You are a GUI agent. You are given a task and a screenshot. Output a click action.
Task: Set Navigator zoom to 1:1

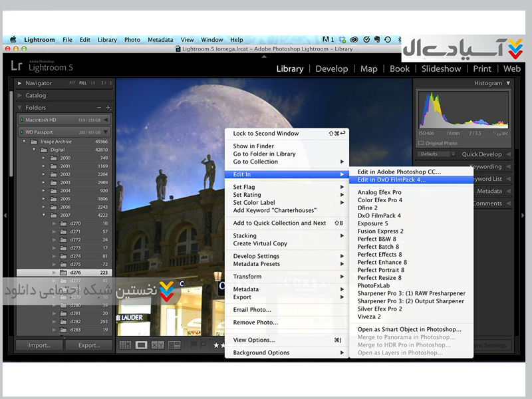93,83
